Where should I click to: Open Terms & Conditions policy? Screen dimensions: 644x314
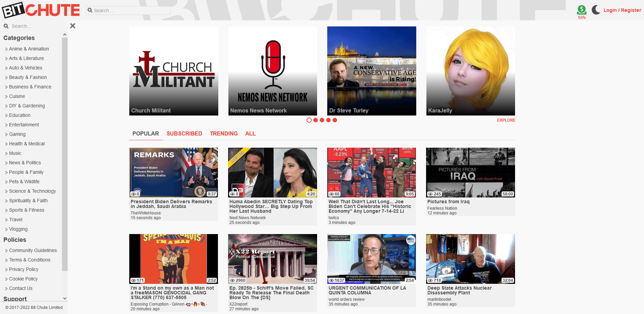pos(29,260)
